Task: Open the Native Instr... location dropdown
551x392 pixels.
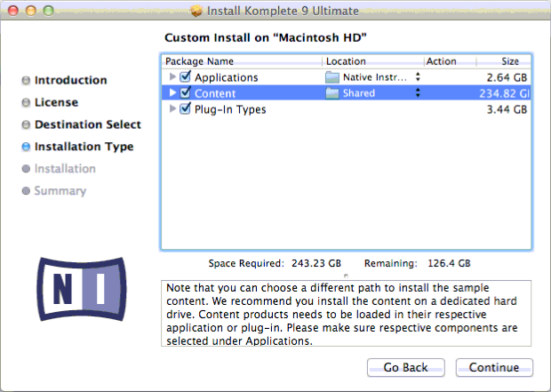Action: (x=418, y=77)
